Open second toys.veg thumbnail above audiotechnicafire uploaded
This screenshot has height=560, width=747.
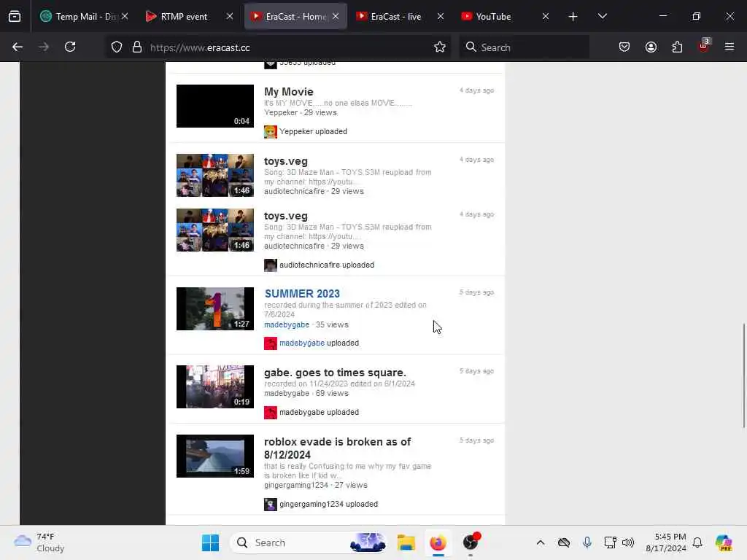click(215, 230)
